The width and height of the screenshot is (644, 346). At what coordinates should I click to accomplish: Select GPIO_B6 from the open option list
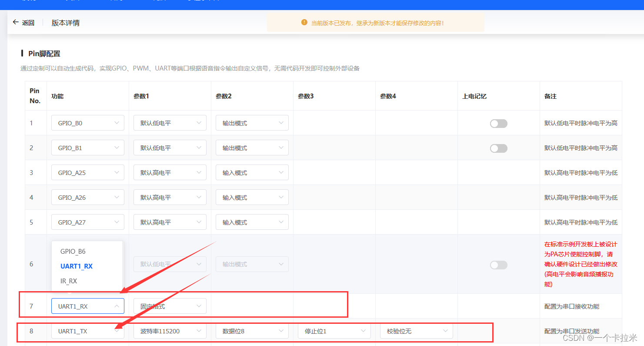coord(73,252)
